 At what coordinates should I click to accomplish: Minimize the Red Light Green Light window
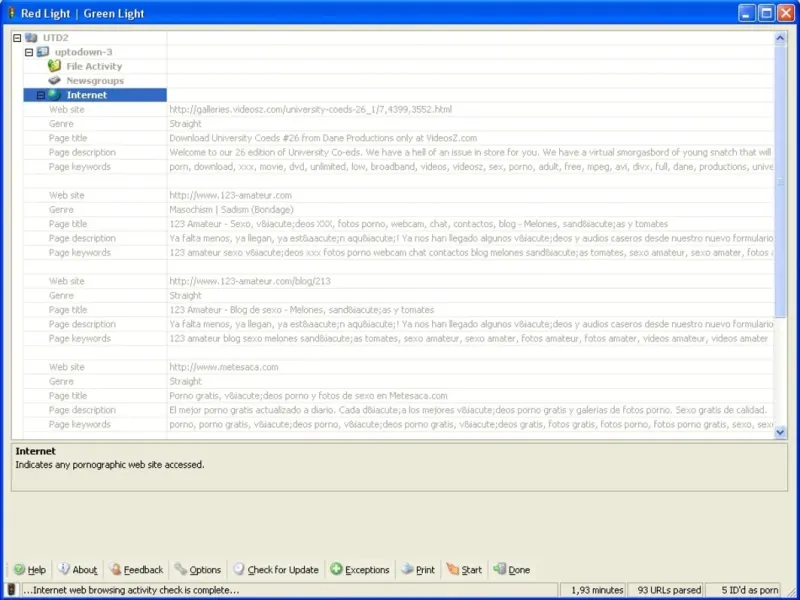[x=746, y=13]
